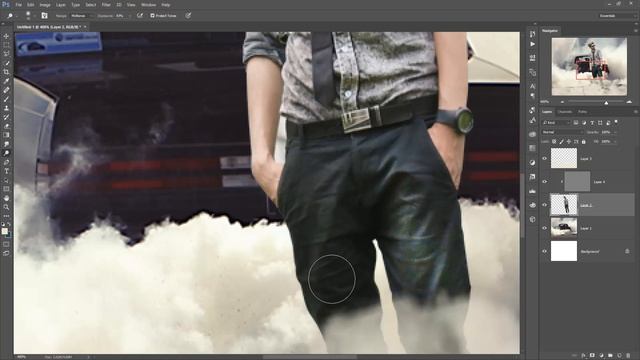Open the layer filter Kind dropdown
The height and width of the screenshot is (360, 640).
coord(556,122)
